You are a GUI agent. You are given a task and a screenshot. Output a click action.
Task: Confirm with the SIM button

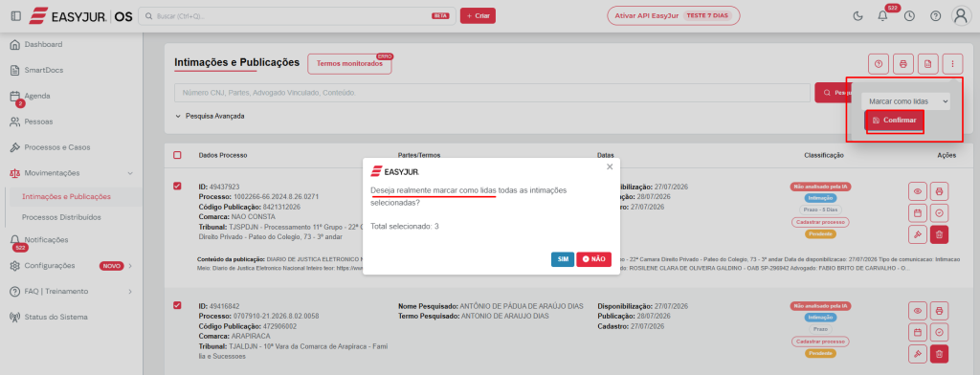pos(563,259)
